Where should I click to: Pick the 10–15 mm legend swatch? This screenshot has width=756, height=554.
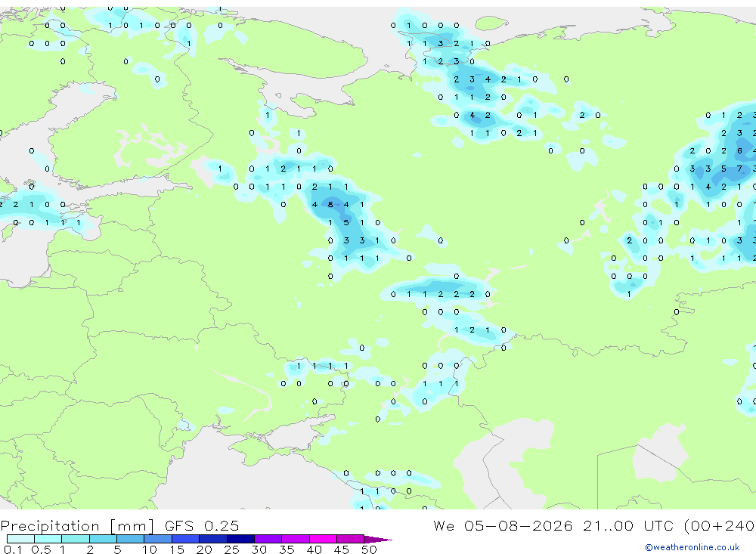(158, 539)
